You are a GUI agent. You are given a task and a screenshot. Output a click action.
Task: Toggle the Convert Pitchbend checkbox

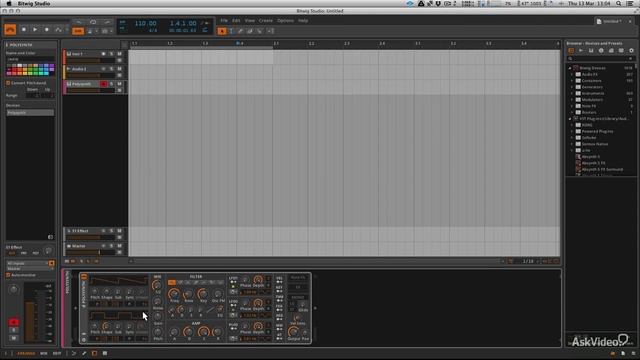(x=8, y=83)
